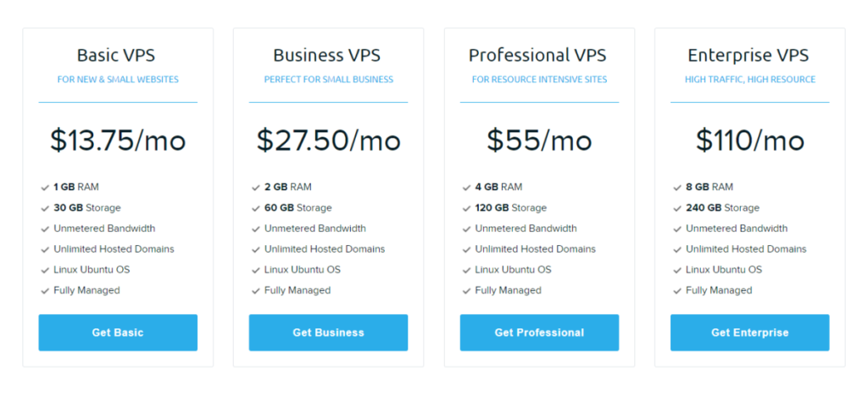This screenshot has height=398, width=868.
Task: Click checkmark by Enterprise Unlimited Hosted Domains
Action: tap(677, 250)
